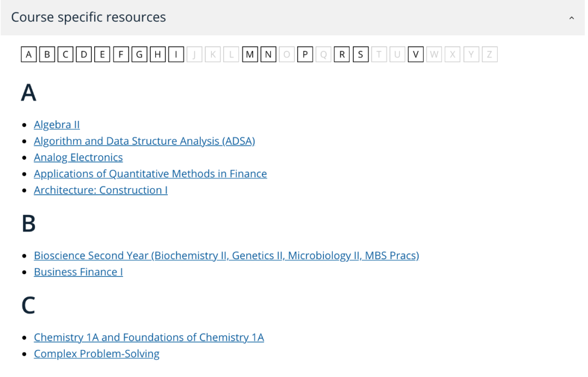Open Bioscience Second Year resources link

click(226, 255)
